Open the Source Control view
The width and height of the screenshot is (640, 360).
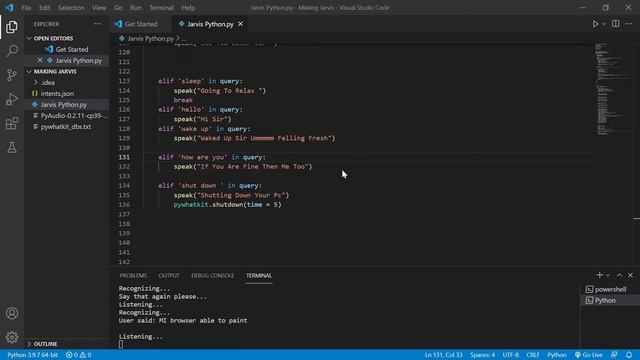[12, 75]
